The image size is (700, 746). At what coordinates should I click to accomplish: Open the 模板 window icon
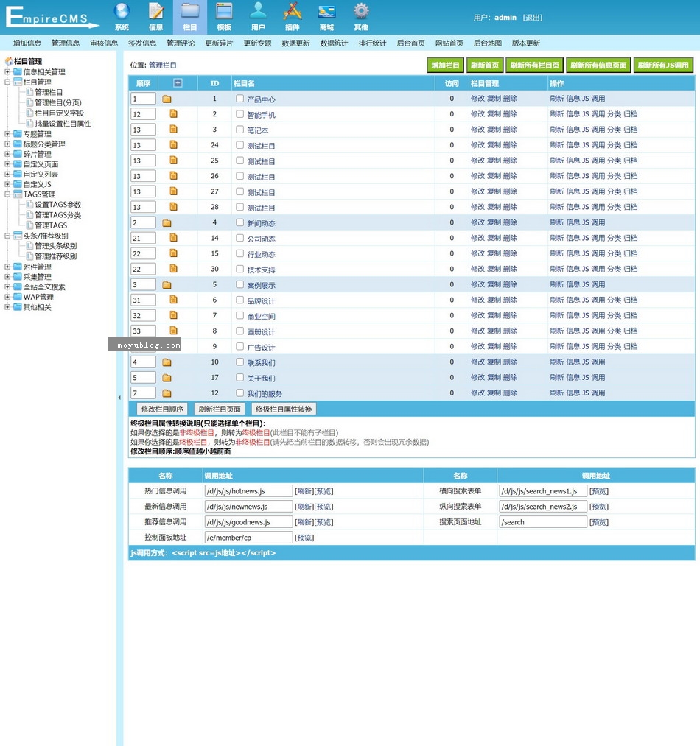tap(224, 12)
